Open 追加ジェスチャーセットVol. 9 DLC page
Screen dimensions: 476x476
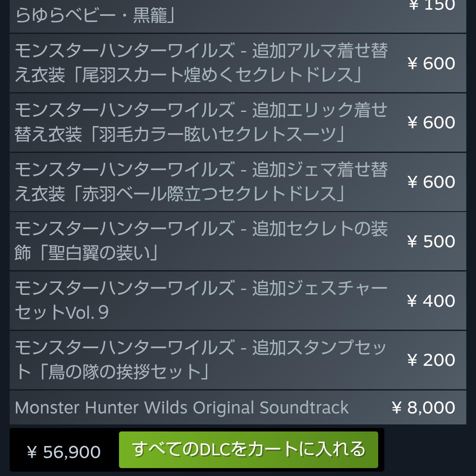pos(201,301)
